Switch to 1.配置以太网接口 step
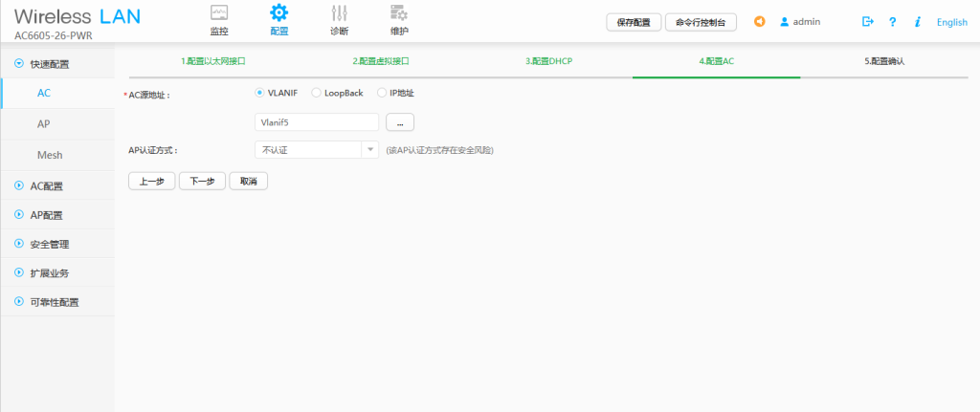The image size is (980, 412). 213,61
